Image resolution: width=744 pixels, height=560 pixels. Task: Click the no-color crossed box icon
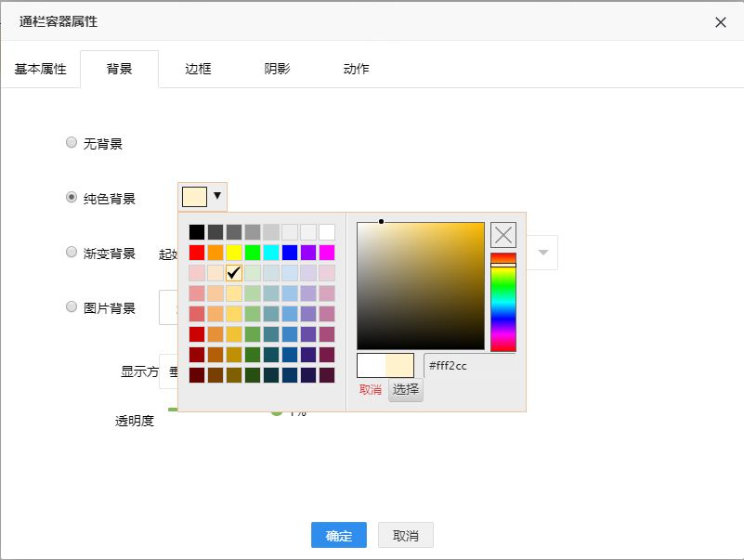click(x=503, y=235)
